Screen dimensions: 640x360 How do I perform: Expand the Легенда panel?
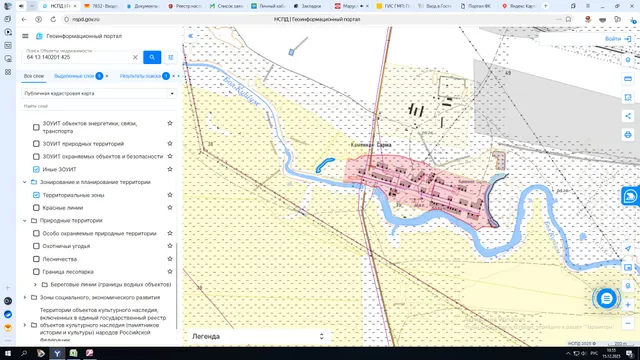(x=322, y=336)
